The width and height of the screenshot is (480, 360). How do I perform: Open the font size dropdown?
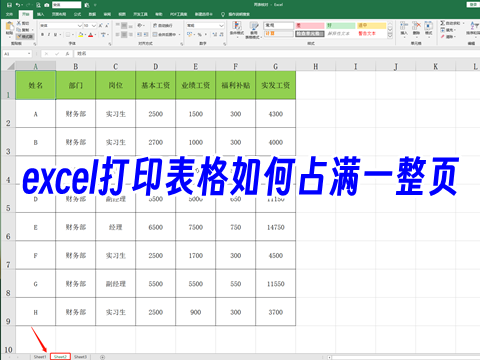tap(94, 25)
